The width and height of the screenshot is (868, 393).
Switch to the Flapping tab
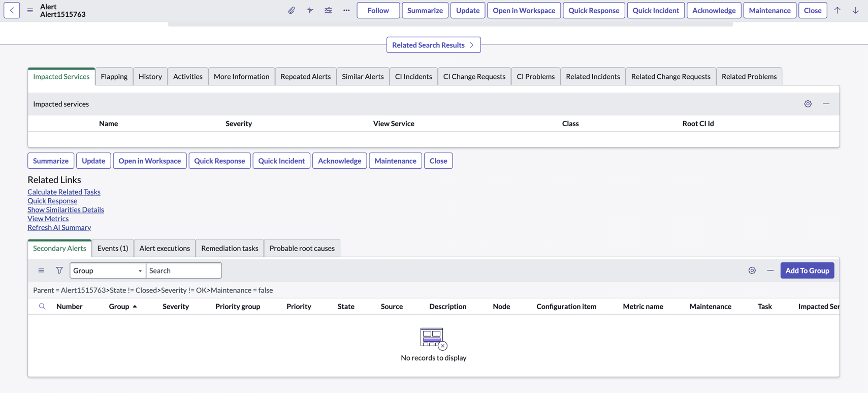click(114, 76)
